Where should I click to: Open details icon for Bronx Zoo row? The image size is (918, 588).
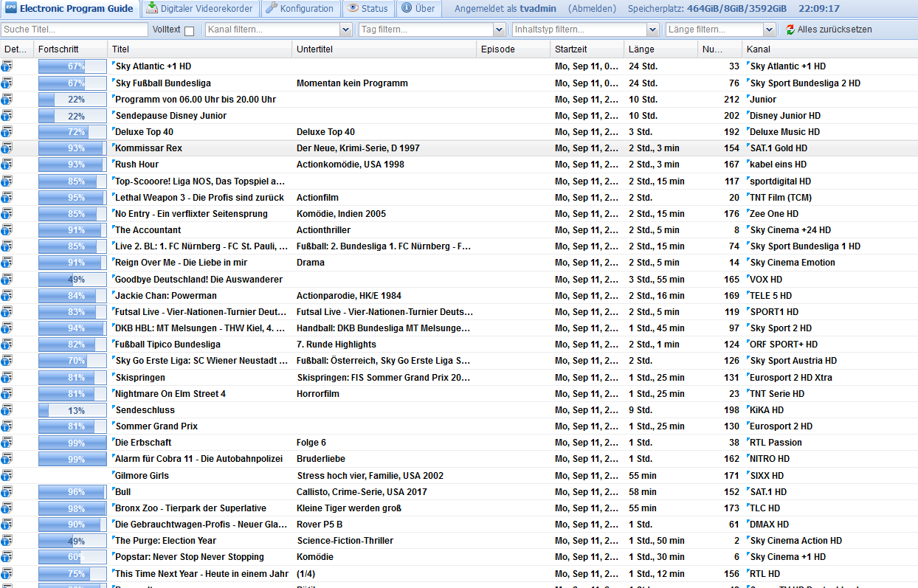coord(7,508)
